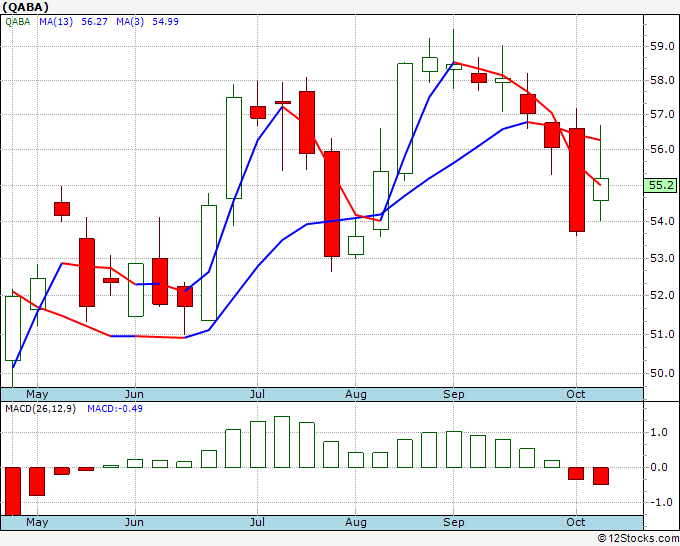Screen dimensions: 680x546
Task: Click the 58.0 price axis label
Action: [662, 80]
